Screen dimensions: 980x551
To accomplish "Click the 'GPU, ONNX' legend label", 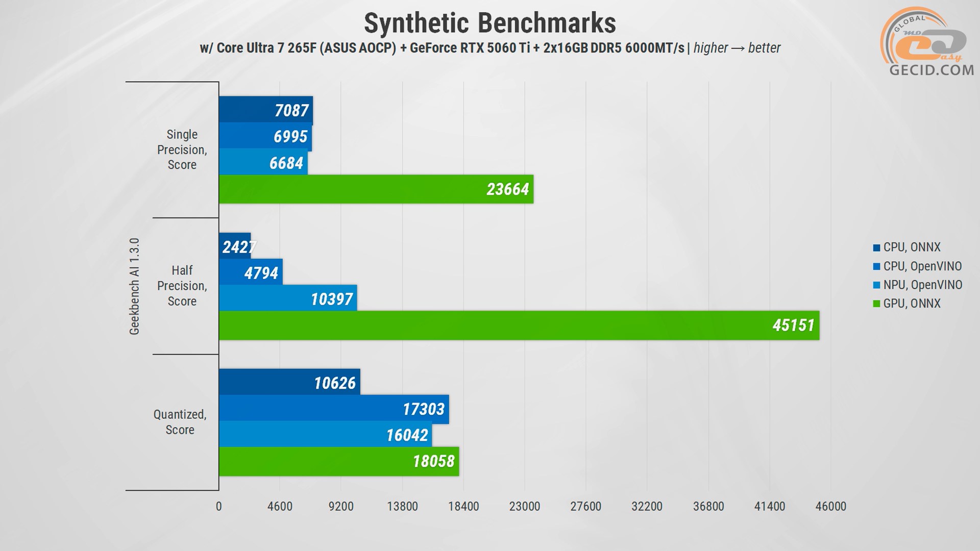I will click(912, 304).
